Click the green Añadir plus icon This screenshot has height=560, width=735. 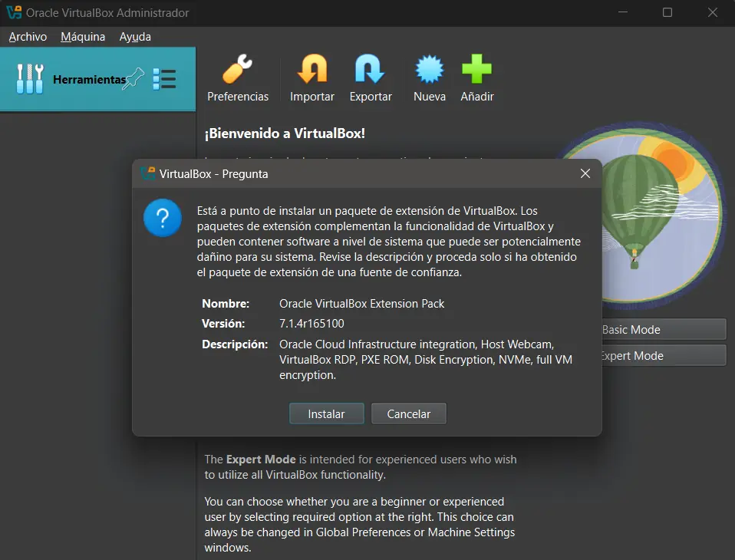coord(476,70)
